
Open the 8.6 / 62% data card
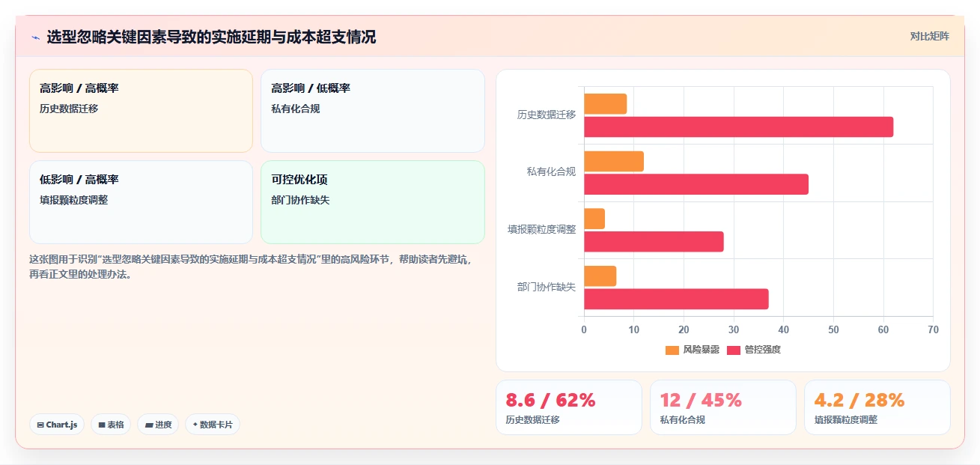569,407
